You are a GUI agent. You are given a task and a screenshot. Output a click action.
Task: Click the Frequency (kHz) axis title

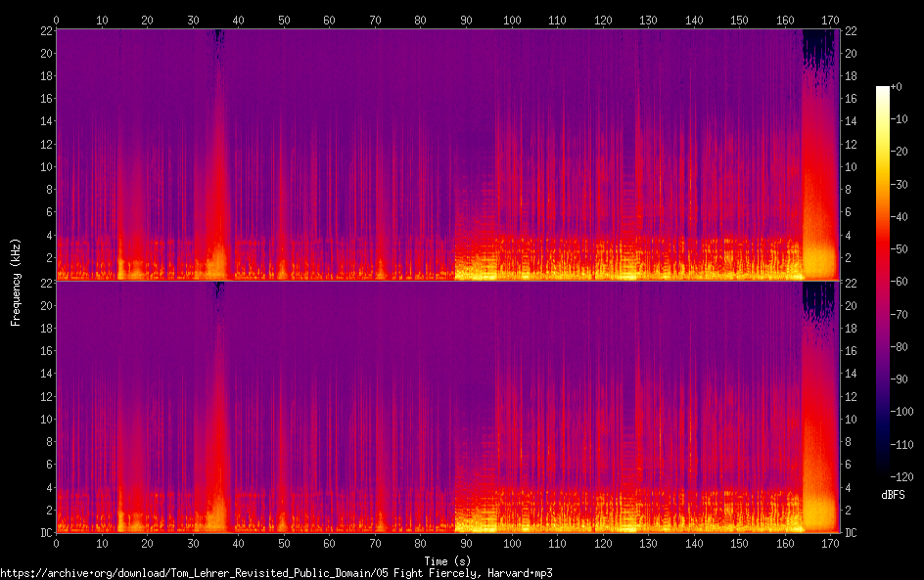click(16, 281)
